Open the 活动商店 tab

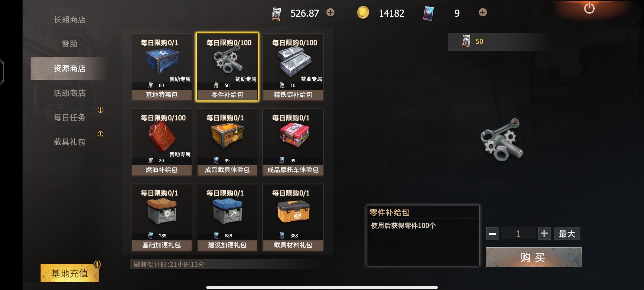coord(69,93)
